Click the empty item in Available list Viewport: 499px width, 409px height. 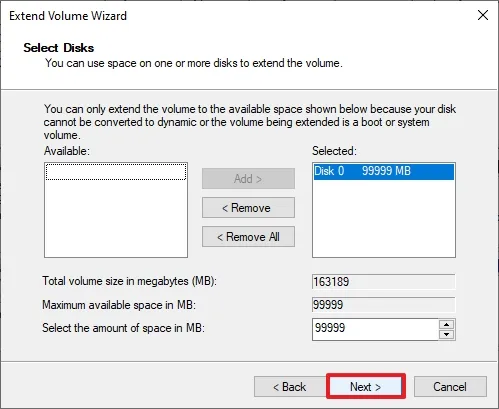pyautogui.click(x=116, y=172)
